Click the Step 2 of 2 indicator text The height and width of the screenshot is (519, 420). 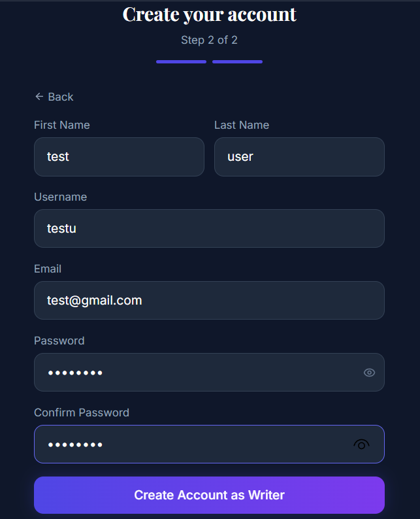(x=209, y=40)
